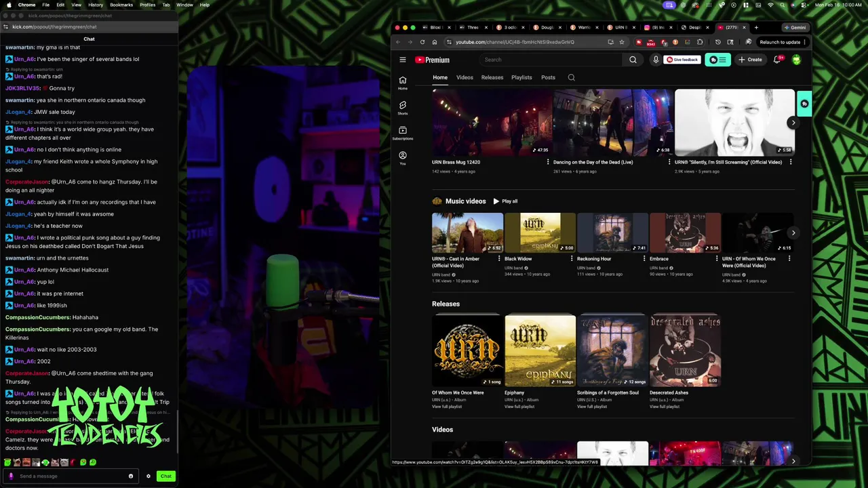
Task: Open Profiles menu in macOS menu bar
Action: click(148, 5)
